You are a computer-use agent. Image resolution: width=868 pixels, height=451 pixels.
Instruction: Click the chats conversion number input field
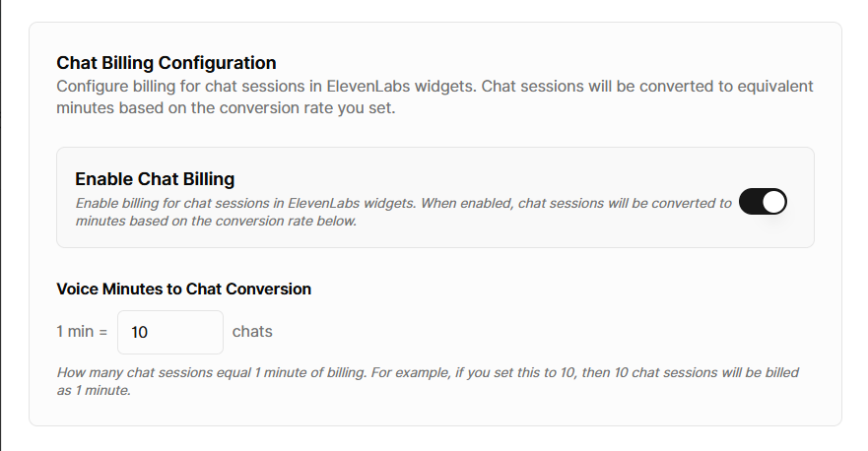click(170, 332)
